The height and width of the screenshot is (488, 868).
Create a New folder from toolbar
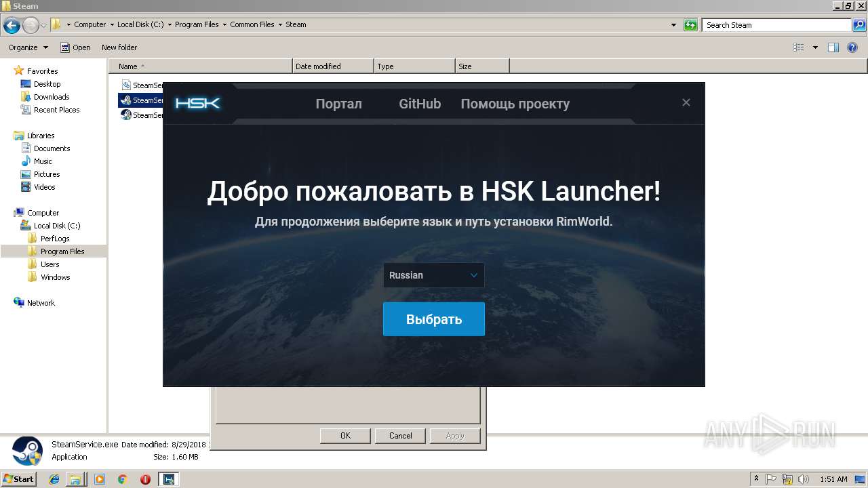click(x=119, y=47)
